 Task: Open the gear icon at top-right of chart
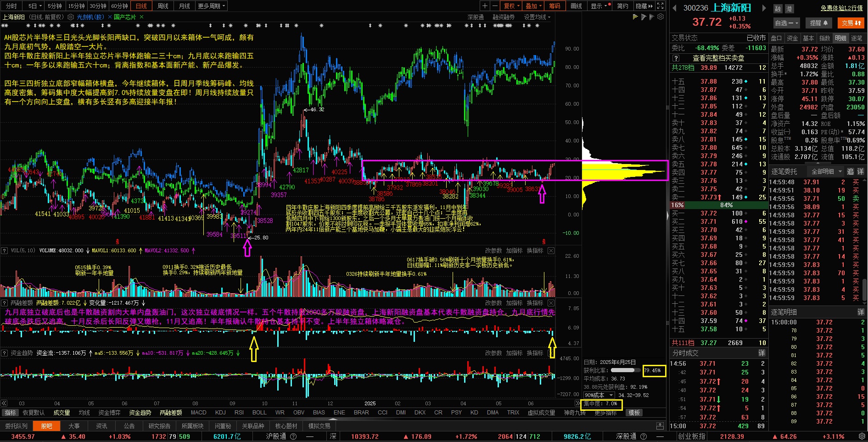click(x=661, y=17)
